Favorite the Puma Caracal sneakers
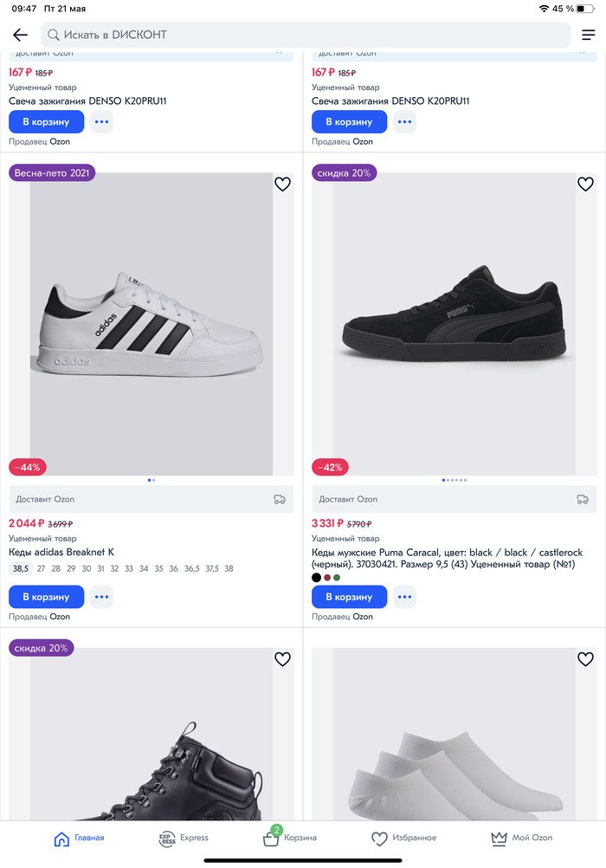 click(x=585, y=184)
